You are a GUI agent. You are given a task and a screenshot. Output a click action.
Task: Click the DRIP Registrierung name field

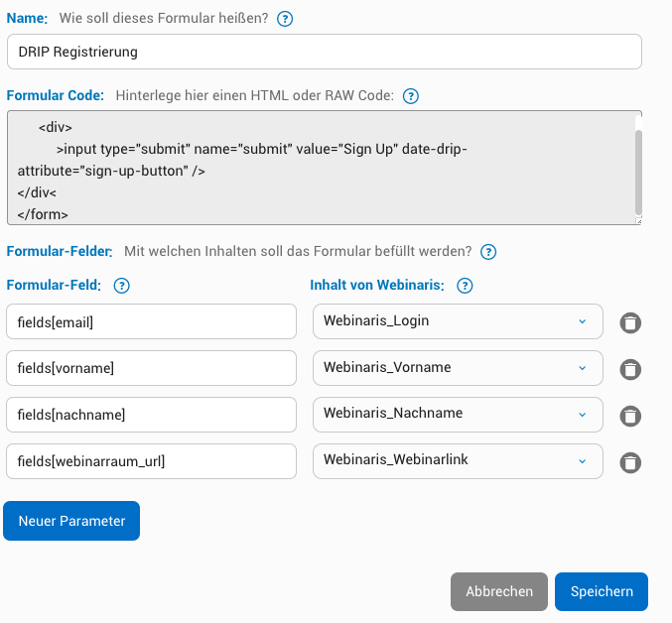pos(325,52)
